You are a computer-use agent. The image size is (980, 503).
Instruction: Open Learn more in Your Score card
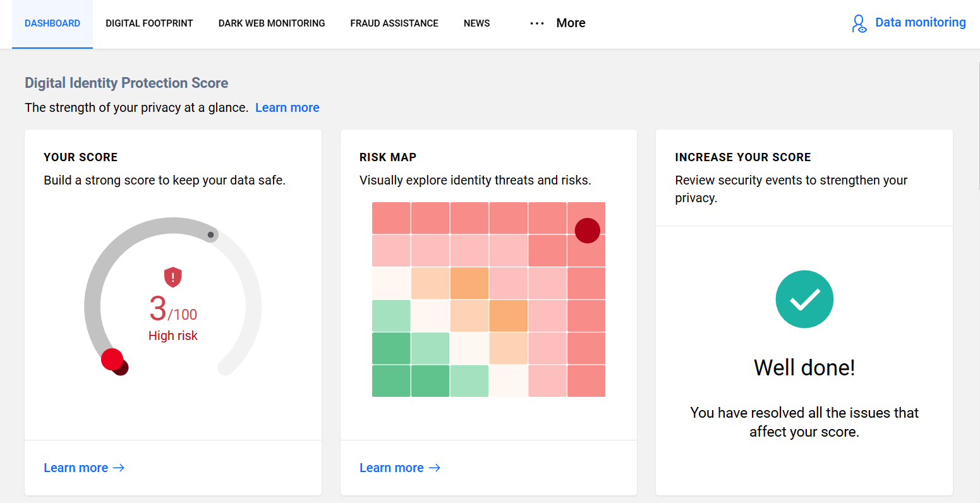pos(76,468)
